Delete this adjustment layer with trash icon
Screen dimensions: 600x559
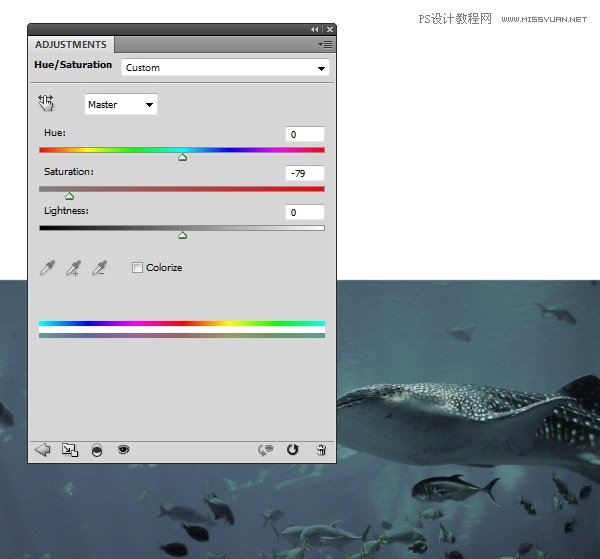(x=320, y=450)
